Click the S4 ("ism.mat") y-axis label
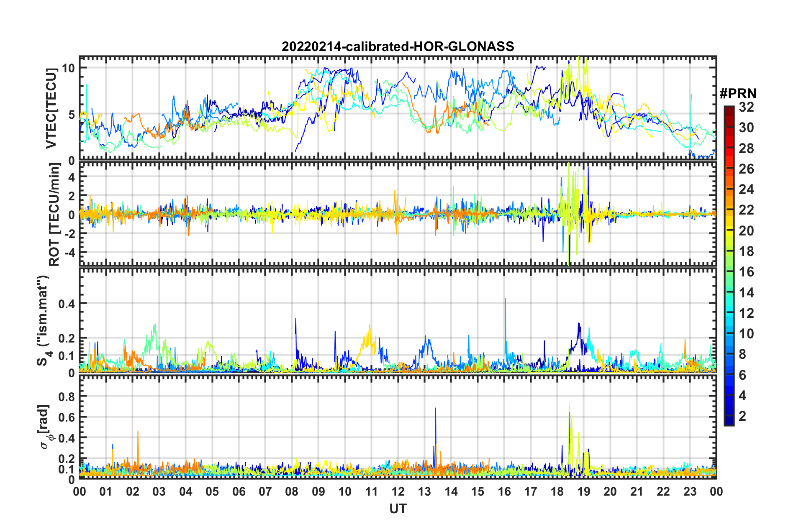The image size is (796, 532). [44, 320]
